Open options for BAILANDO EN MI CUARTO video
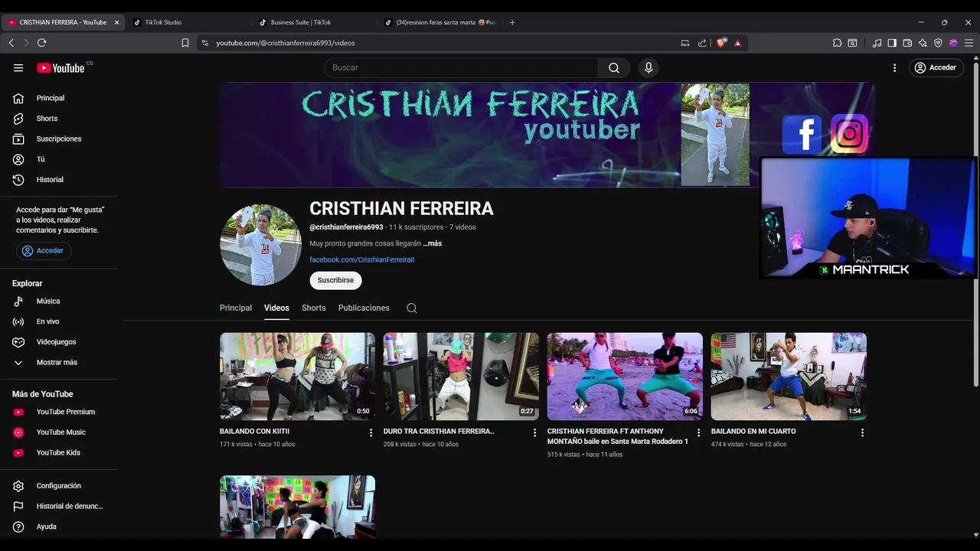This screenshot has height=551, width=980. (x=862, y=432)
